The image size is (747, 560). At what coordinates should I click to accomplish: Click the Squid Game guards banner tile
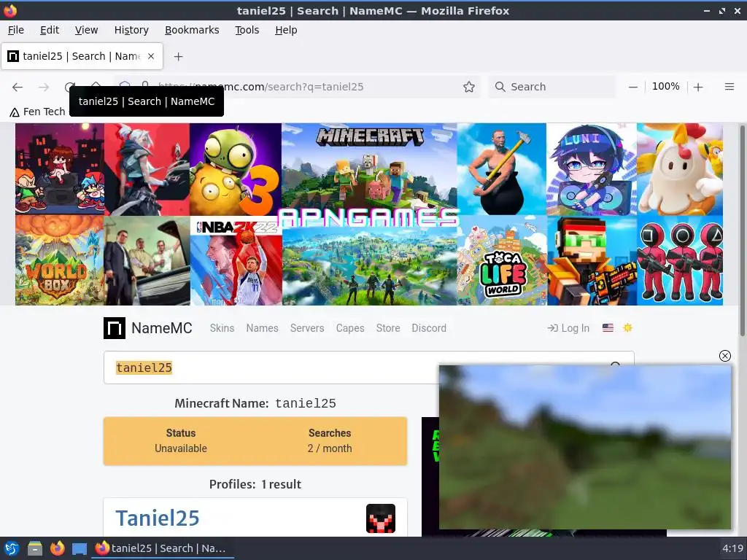pyautogui.click(x=680, y=260)
